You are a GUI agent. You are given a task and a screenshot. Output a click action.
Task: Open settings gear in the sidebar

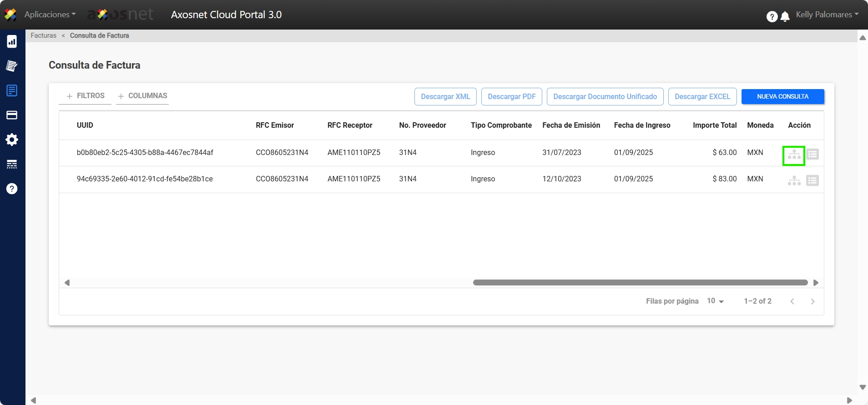point(12,140)
